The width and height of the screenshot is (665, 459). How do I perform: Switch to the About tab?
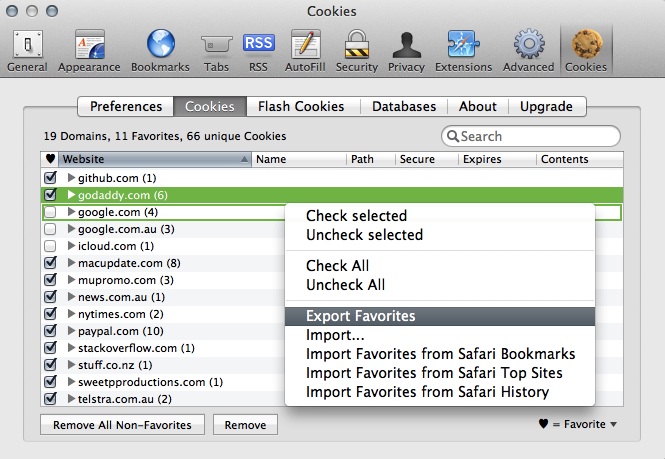478,106
